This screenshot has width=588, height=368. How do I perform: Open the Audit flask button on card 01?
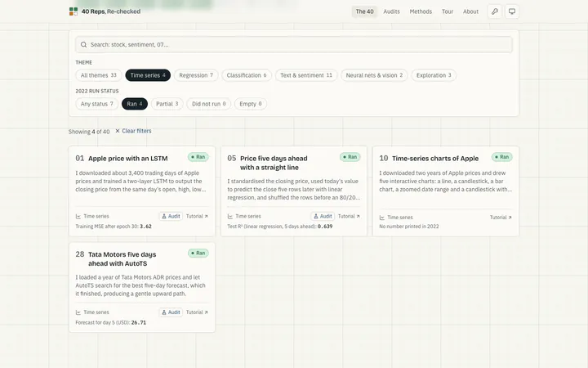pyautogui.click(x=171, y=216)
